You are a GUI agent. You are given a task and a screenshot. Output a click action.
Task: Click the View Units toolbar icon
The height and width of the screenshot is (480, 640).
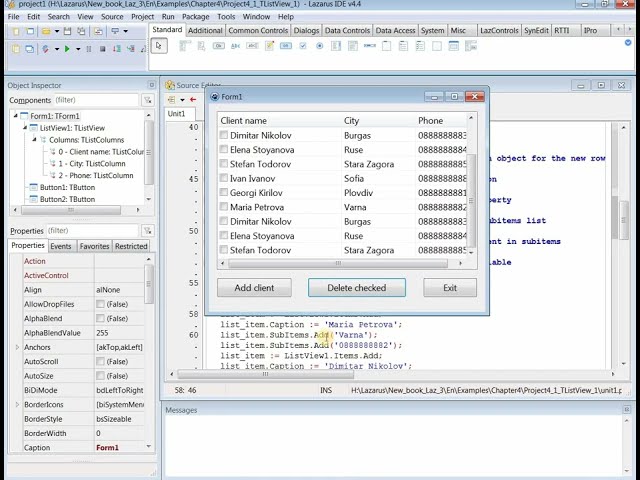(16, 49)
